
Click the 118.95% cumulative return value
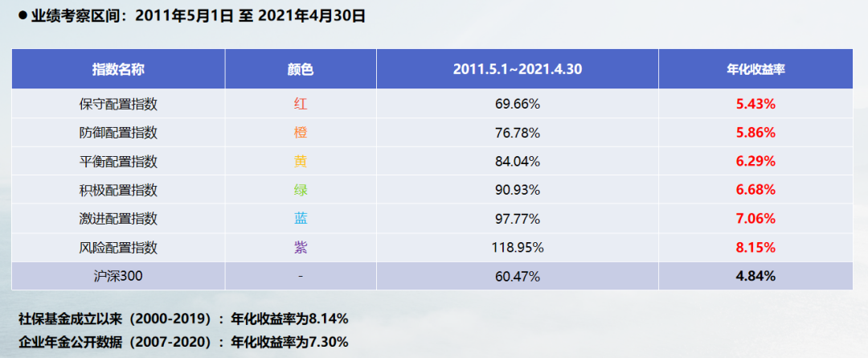point(517,248)
